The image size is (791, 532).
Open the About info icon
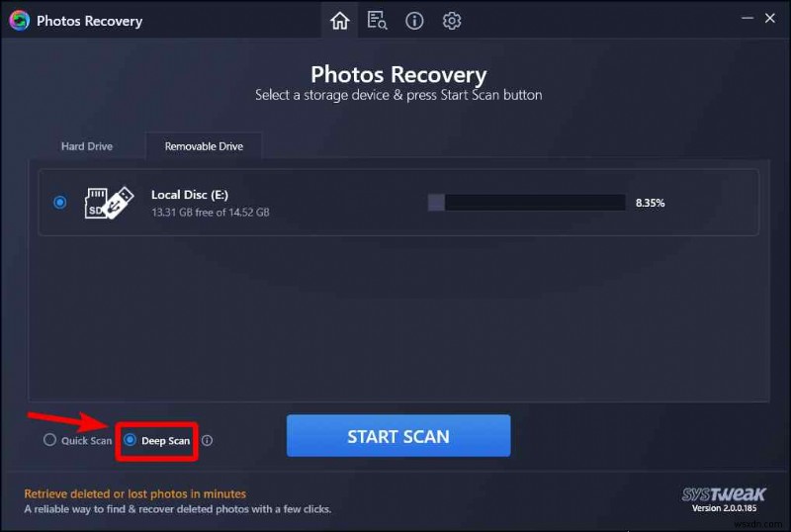click(414, 21)
